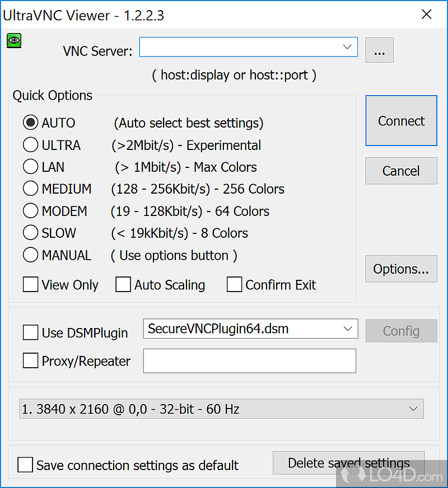Select the AUTO quick option

30,123
